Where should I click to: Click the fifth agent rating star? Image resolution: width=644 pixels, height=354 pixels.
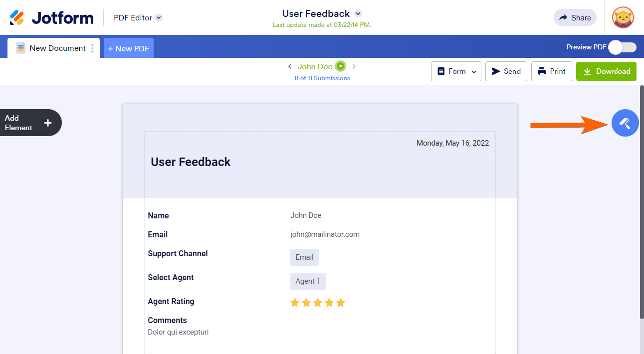click(x=341, y=303)
